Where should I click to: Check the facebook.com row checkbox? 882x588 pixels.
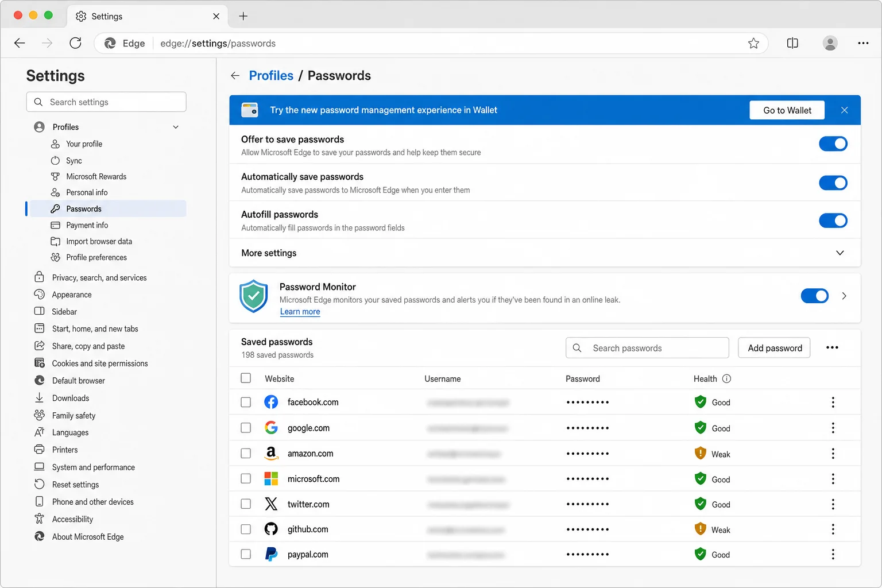[246, 403]
